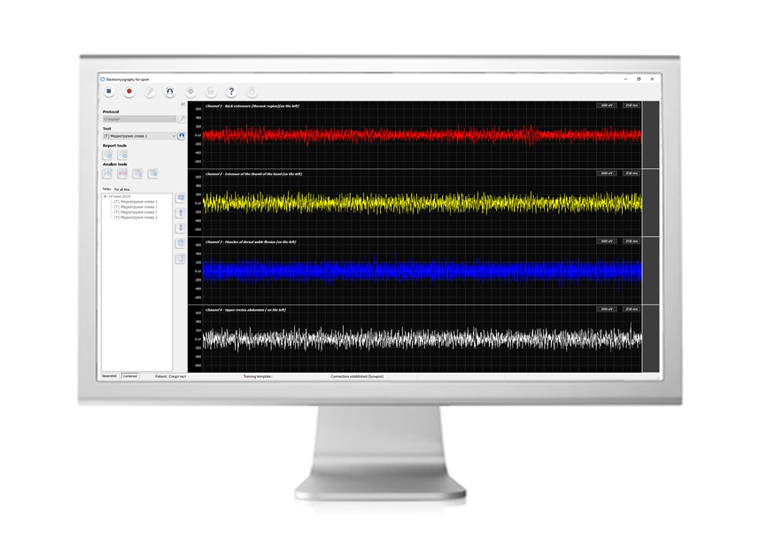Switch to the Combined view tab
Viewport: 760px width, 535px height.
129,377
